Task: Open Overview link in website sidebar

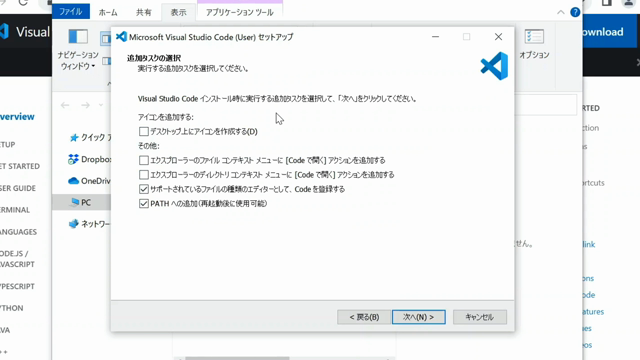Action: tap(17, 117)
